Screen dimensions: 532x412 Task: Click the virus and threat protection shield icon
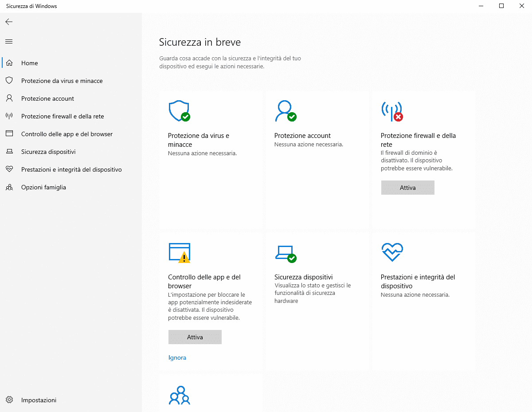(179, 111)
